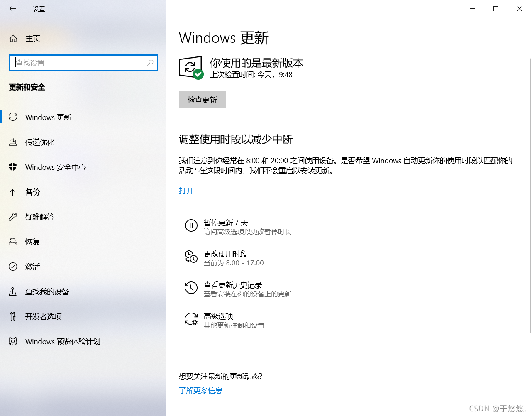Click 查看安装在你的设备上的更新 text
This screenshot has width=532, height=416.
(247, 294)
